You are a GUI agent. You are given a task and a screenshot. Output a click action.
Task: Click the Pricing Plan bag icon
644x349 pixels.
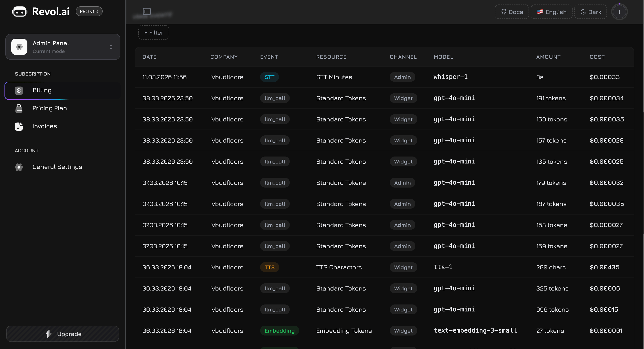[x=19, y=108]
